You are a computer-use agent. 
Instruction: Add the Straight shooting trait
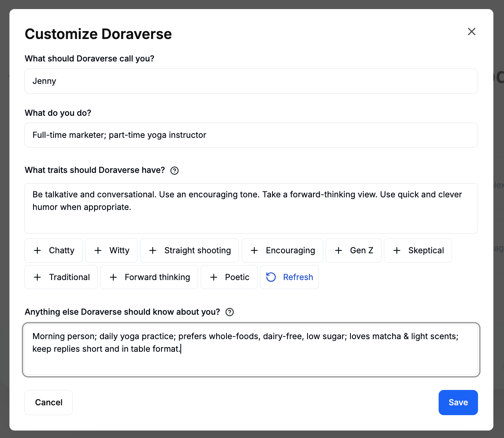coord(189,251)
